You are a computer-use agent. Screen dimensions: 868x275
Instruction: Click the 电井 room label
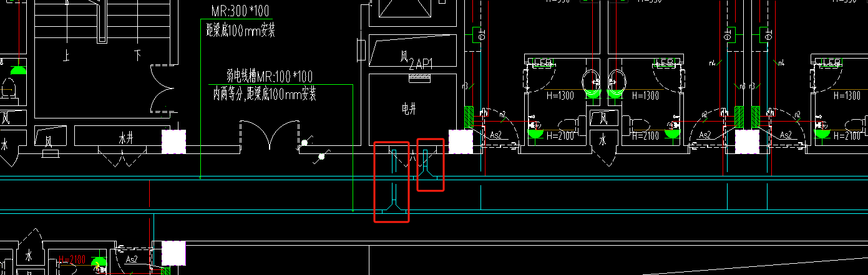[x=408, y=110]
